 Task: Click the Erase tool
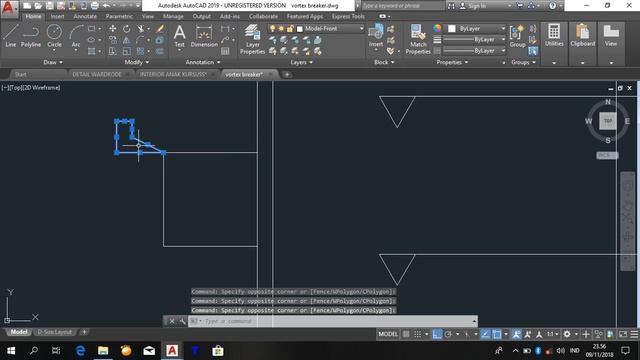(160, 29)
